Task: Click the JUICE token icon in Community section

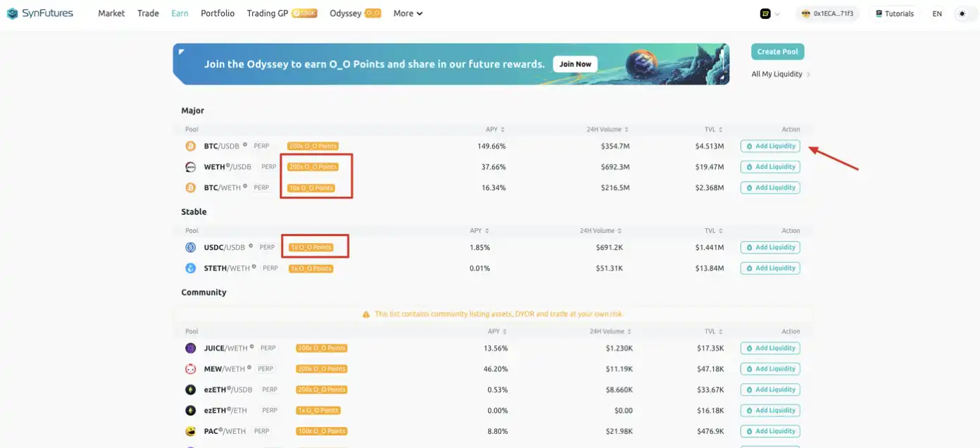Action: coord(189,347)
